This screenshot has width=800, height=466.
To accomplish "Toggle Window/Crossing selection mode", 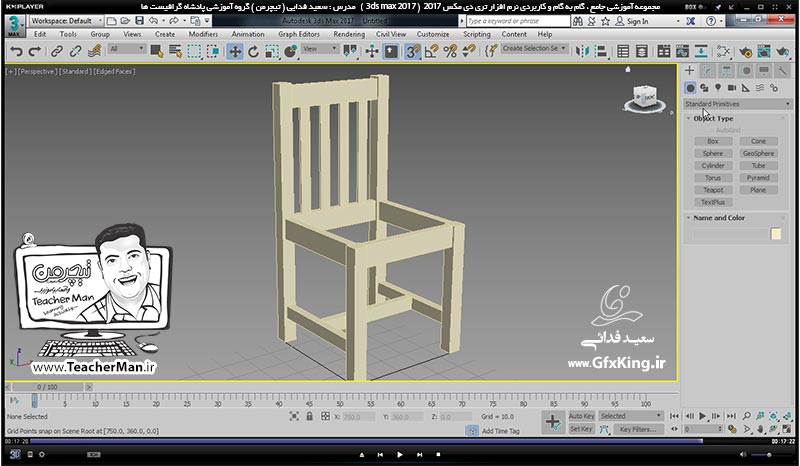I will 213,51.
